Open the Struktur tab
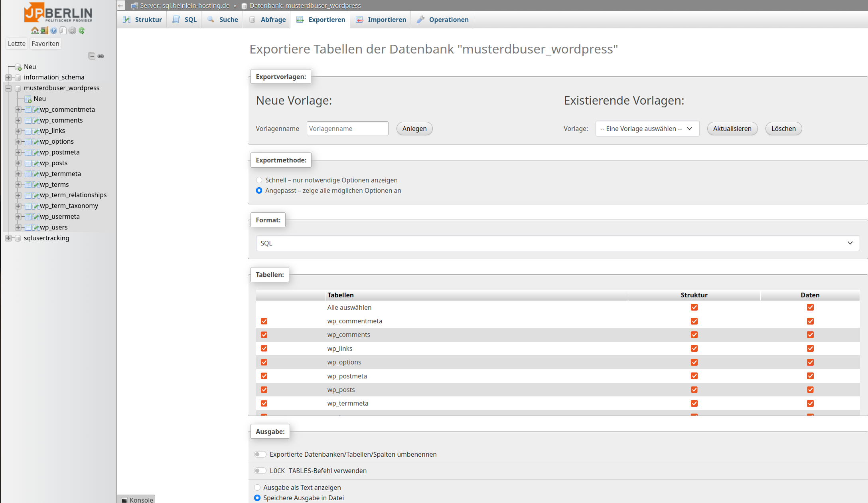Viewport: 868px width, 503px height. [x=142, y=20]
